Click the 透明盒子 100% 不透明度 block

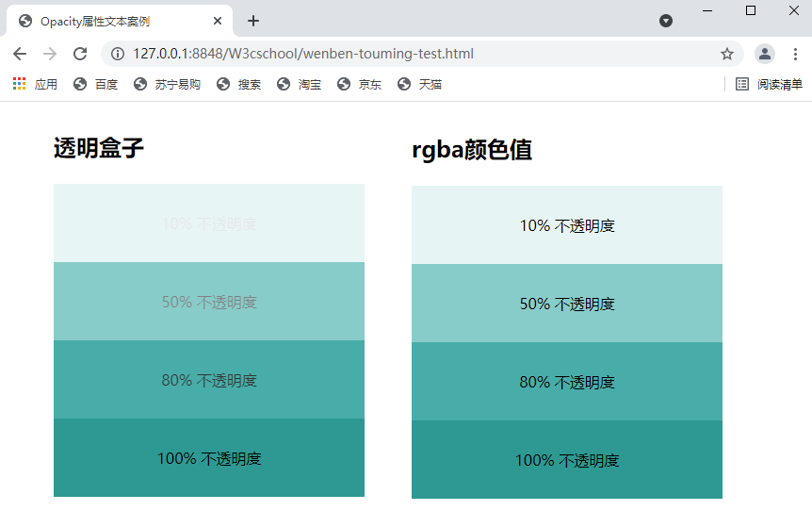[x=209, y=458]
